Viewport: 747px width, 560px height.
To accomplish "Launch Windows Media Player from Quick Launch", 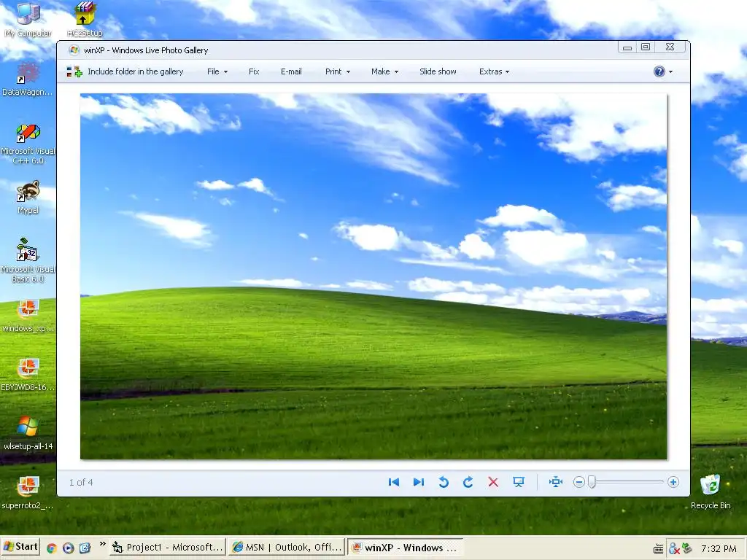I will (68, 548).
